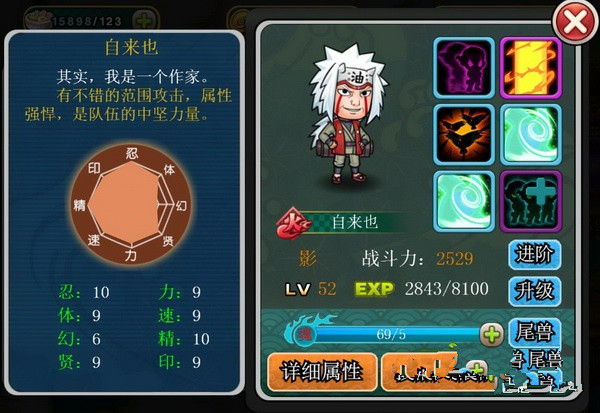Close the character panel with red X
Image resolution: width=600 pixels, height=413 pixels.
coord(575,22)
